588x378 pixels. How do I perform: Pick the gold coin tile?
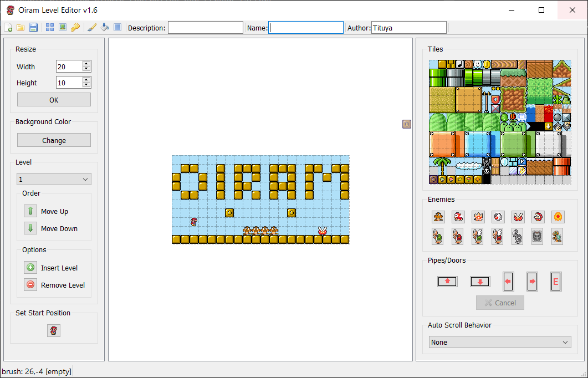tap(487, 64)
